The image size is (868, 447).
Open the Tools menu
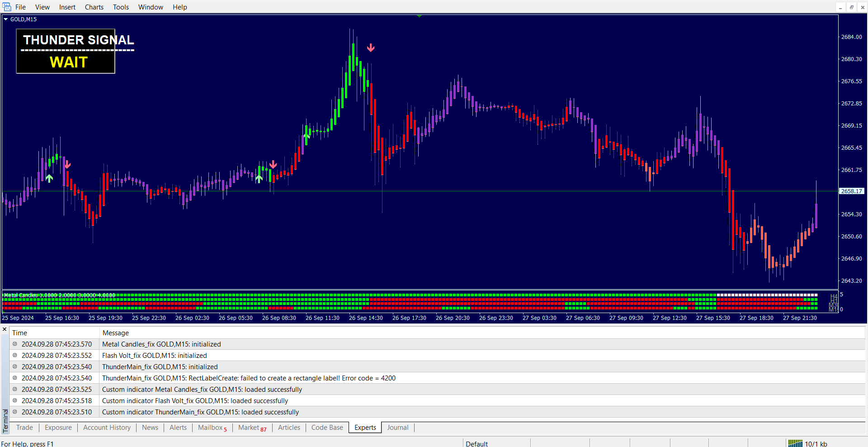(x=121, y=7)
